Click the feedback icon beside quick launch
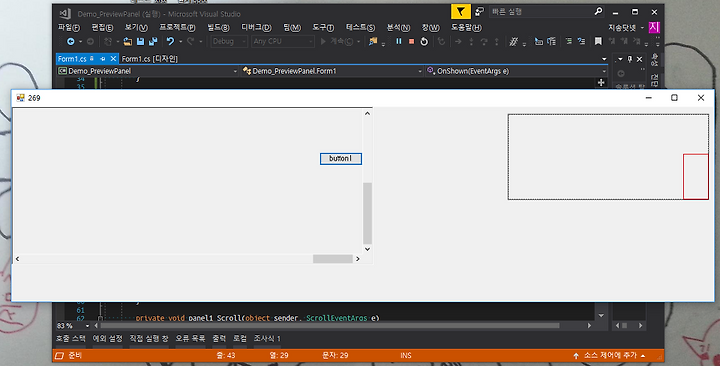Screen dimensions: 720x366 [479, 11]
